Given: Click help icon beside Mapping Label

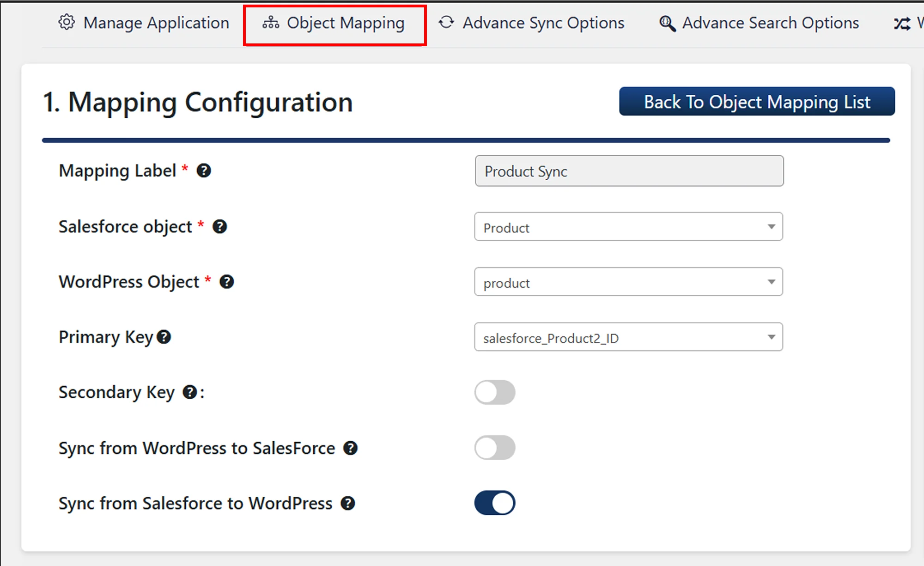Looking at the screenshot, I should [x=204, y=171].
